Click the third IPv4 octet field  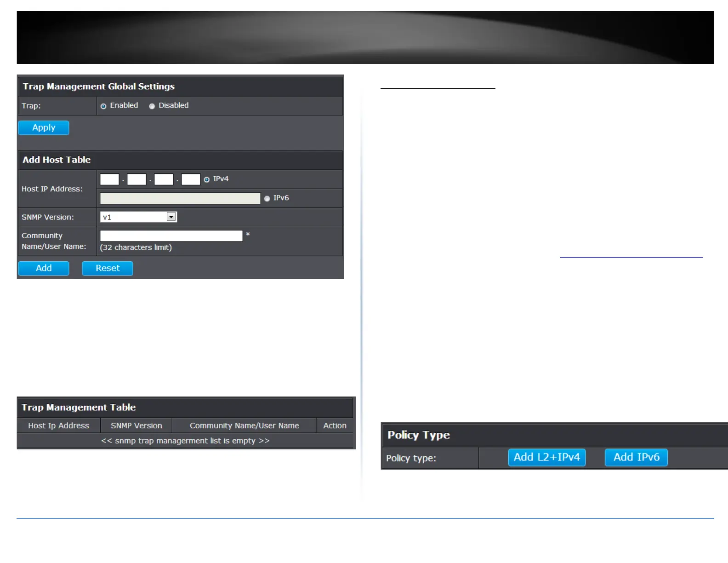(x=164, y=179)
